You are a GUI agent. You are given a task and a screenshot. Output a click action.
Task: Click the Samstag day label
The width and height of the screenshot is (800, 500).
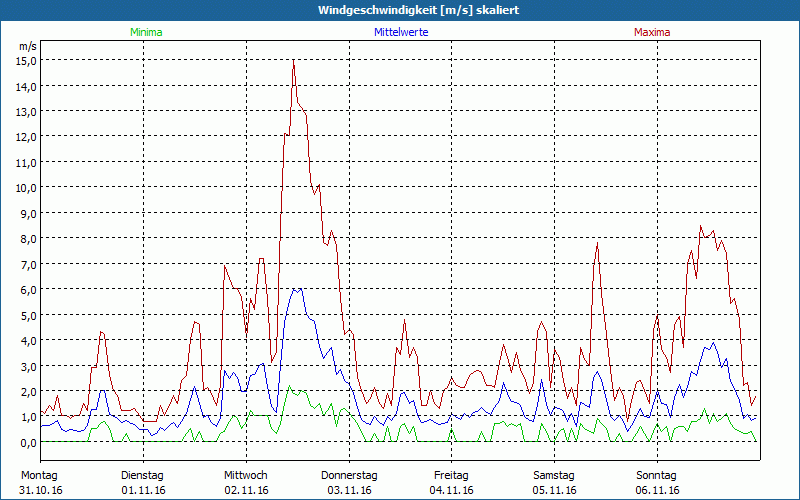[554, 476]
